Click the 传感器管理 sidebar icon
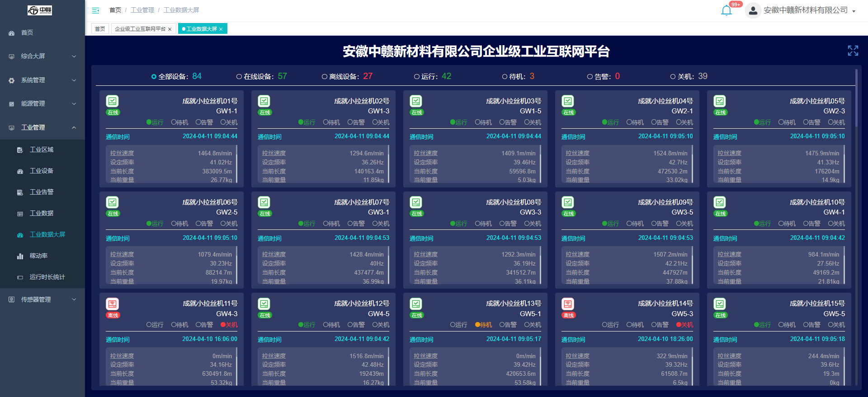 pos(12,299)
